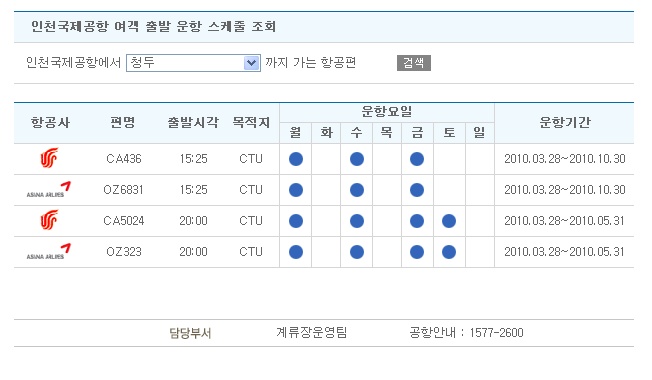Open the 청두 destination dropdown

click(x=193, y=63)
